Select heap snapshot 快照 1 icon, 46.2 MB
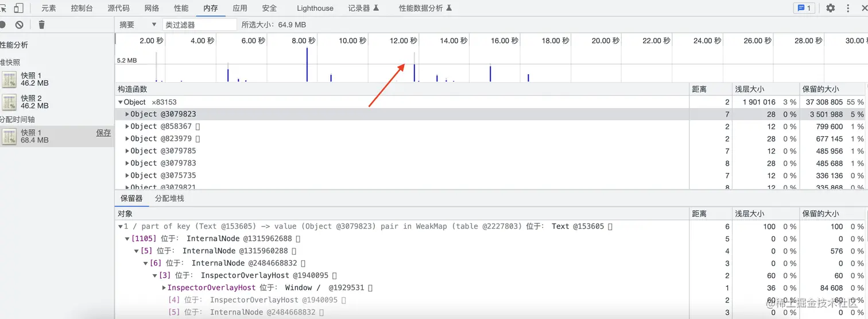The width and height of the screenshot is (868, 319). (x=9, y=79)
